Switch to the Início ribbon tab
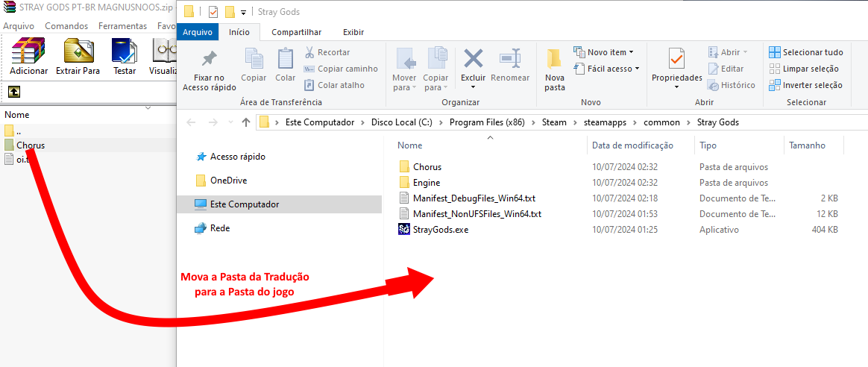868x367 pixels. pyautogui.click(x=239, y=32)
